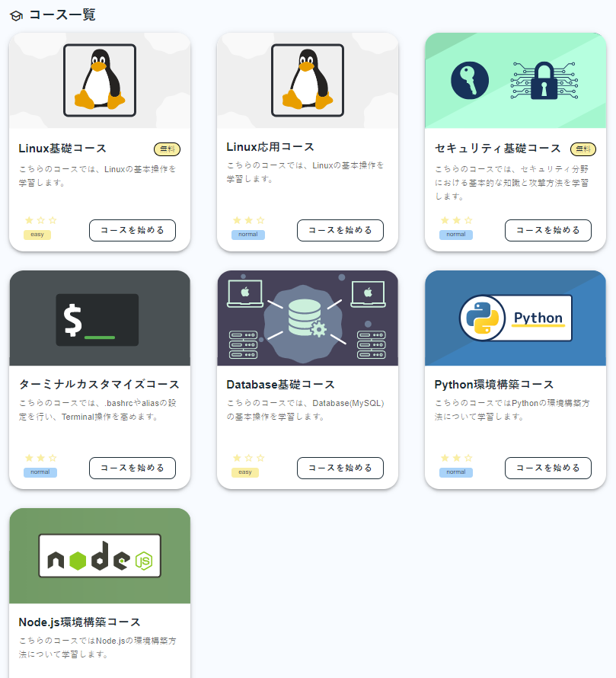Click the 無料 badge on セキュリティ基礎コース
This screenshot has height=678, width=616.
click(x=583, y=149)
